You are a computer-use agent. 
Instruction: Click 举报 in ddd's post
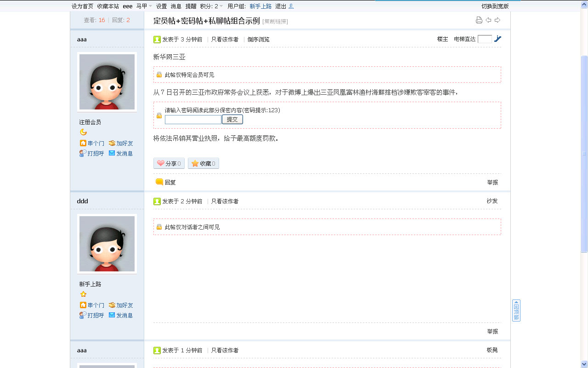492,331
